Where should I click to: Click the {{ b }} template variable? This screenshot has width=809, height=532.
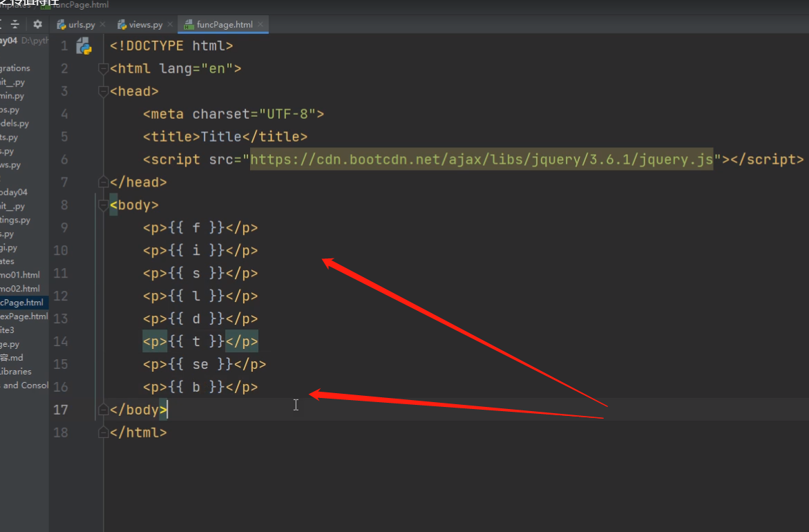pos(196,387)
